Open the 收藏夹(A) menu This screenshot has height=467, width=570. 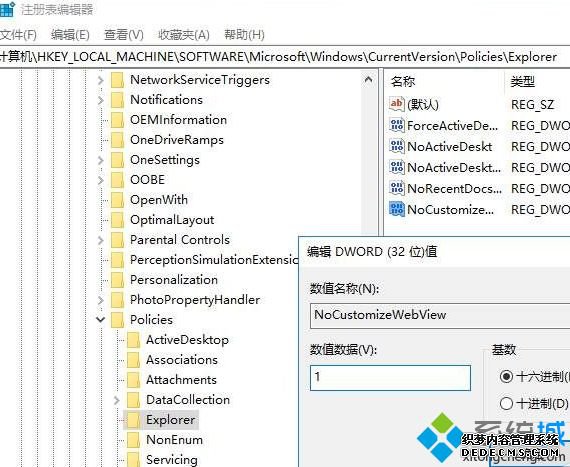point(184,35)
